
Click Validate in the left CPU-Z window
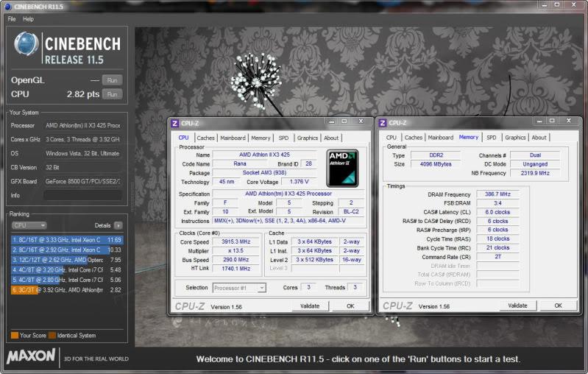click(x=310, y=306)
